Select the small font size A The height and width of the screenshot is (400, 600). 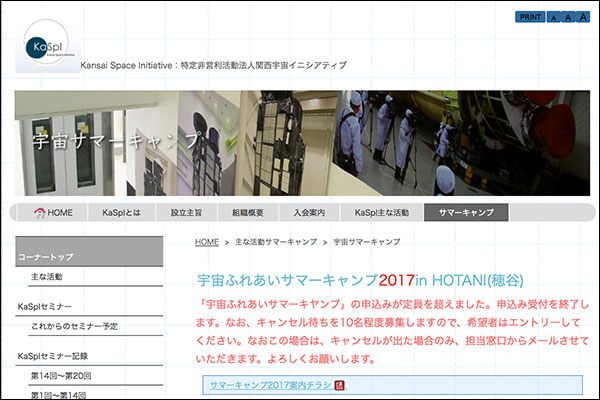(553, 17)
